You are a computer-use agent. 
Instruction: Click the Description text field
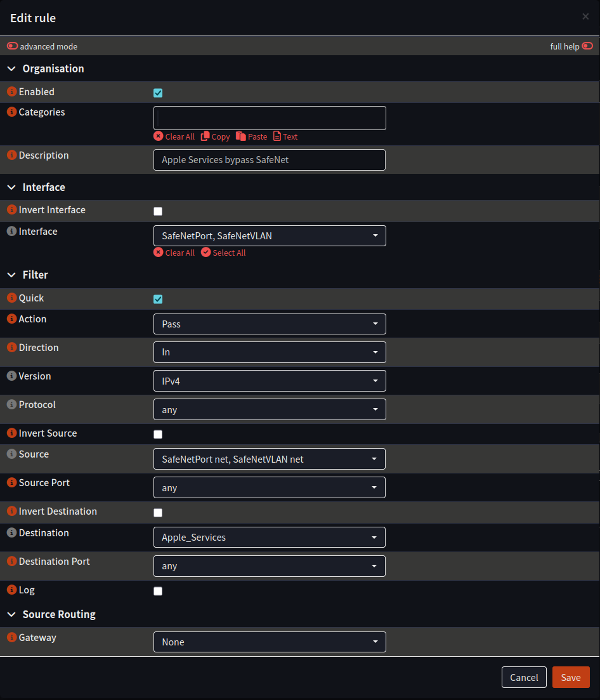(270, 160)
